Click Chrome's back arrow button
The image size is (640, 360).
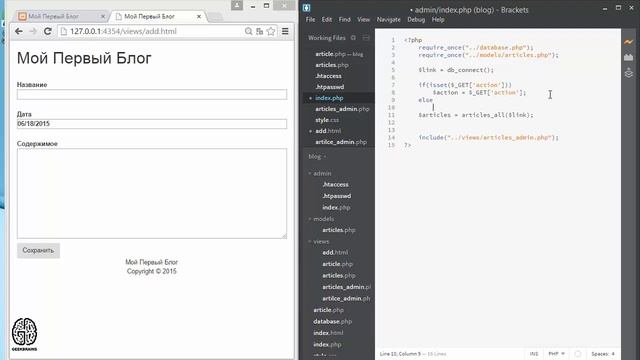pos(19,31)
